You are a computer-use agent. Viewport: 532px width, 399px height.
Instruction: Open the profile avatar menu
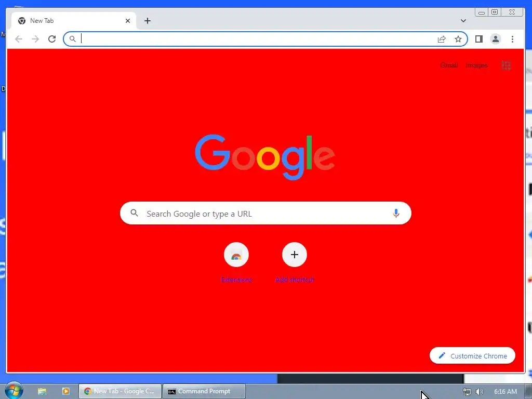point(495,39)
